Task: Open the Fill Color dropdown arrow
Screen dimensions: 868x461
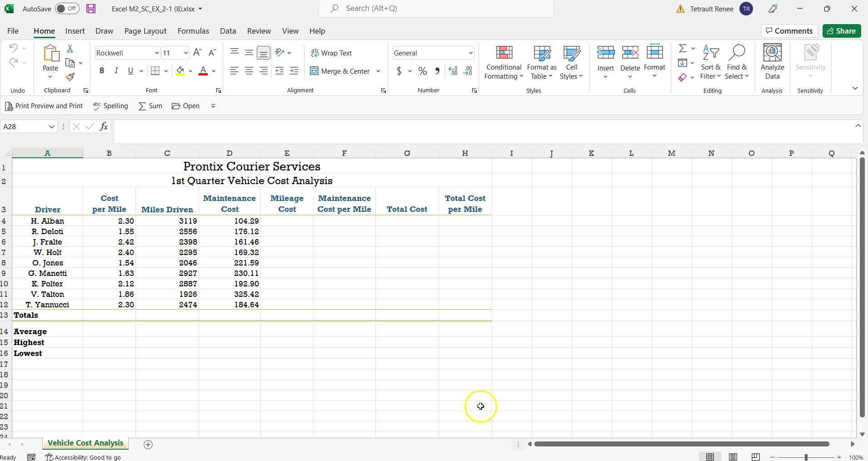Action: coord(190,71)
